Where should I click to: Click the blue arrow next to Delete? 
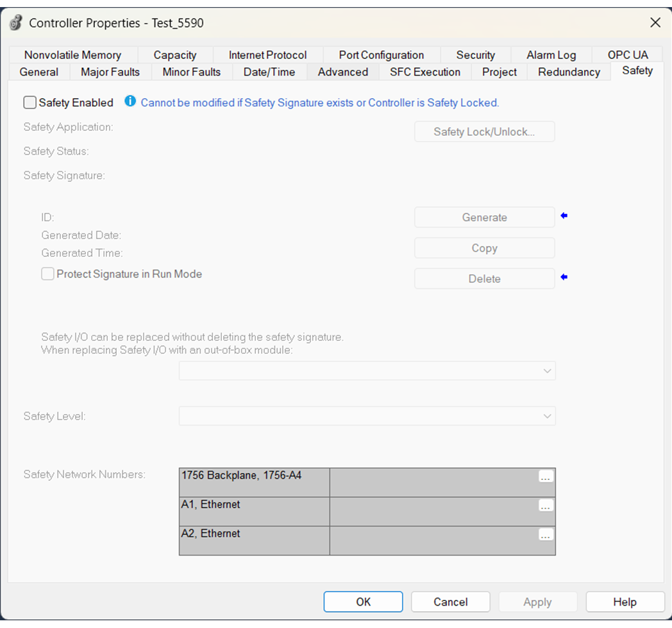pyautogui.click(x=563, y=278)
